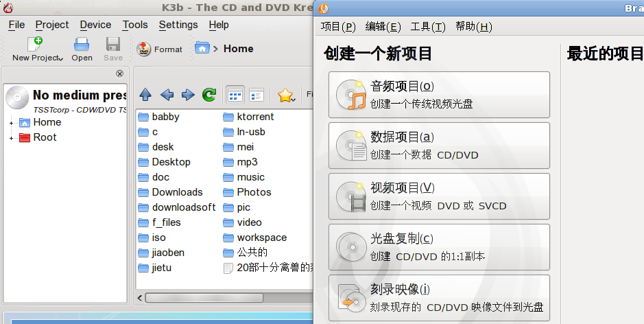Open the K3b Settings menu

tap(178, 25)
